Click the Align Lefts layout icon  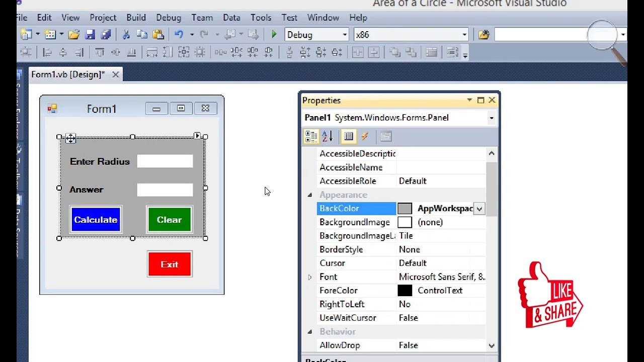point(47,52)
